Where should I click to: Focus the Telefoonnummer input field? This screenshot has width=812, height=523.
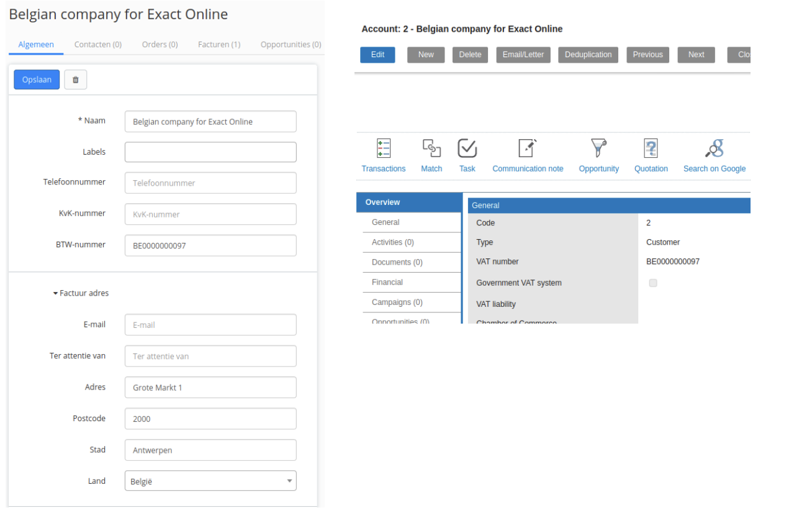tap(210, 183)
